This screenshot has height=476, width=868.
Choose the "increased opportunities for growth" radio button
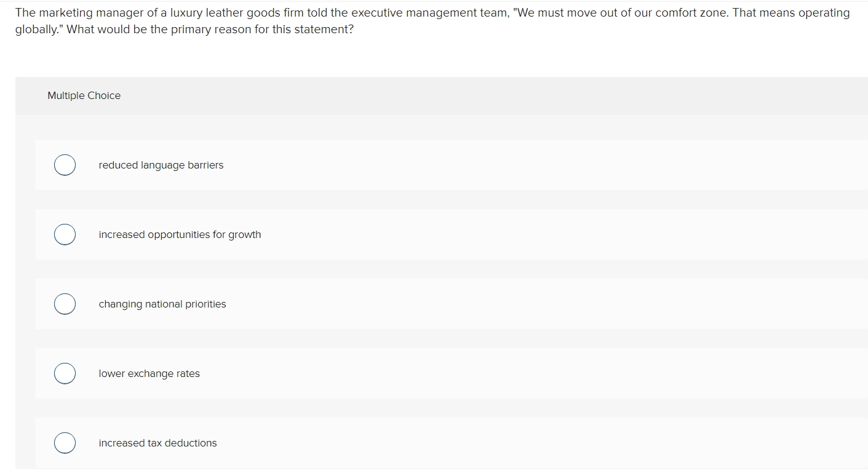(65, 234)
